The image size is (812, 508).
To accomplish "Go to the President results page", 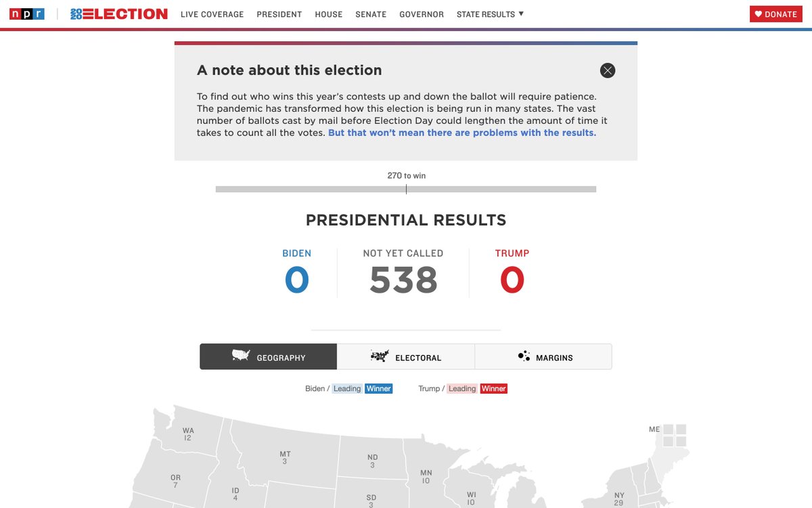I will click(x=279, y=14).
